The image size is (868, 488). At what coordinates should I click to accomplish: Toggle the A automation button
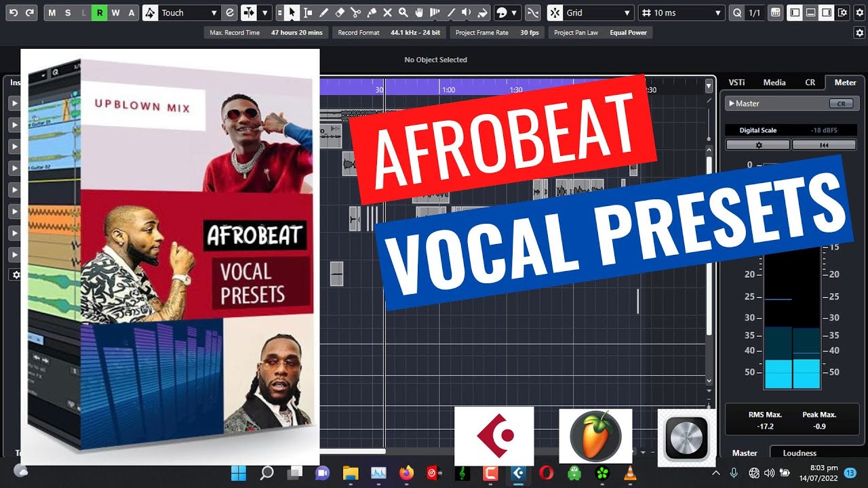point(132,13)
